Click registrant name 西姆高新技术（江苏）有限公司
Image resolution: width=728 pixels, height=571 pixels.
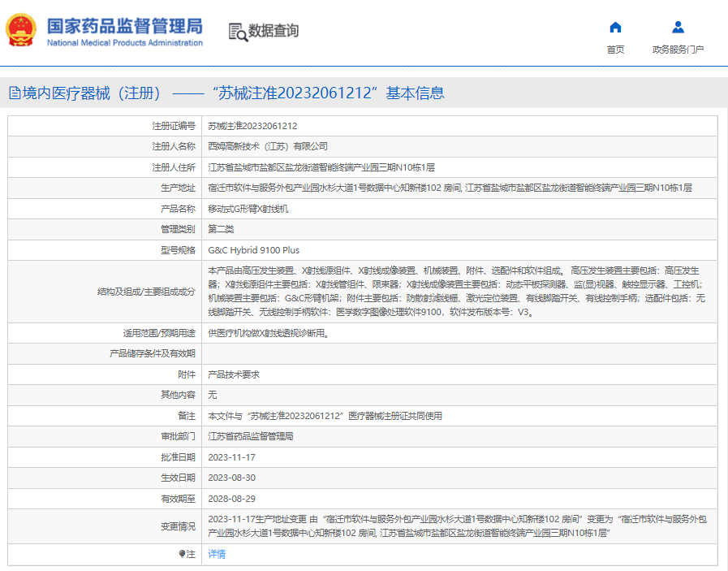(268, 146)
